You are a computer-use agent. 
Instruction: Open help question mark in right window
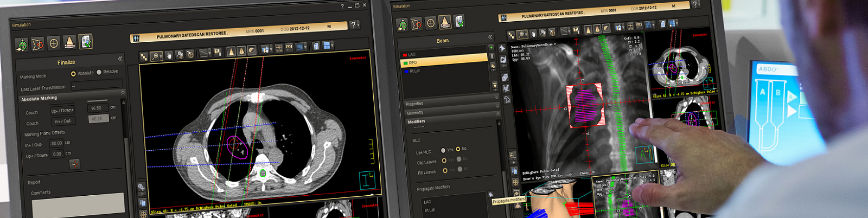tap(695, 4)
